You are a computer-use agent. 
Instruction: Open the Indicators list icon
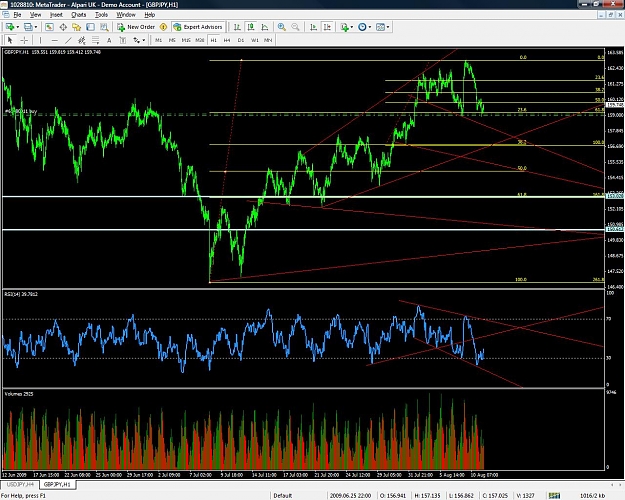click(344, 27)
